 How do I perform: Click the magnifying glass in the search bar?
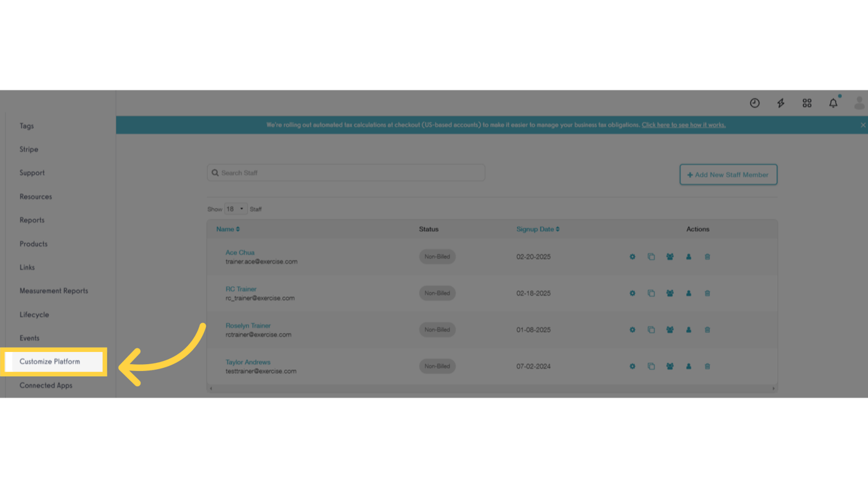pos(215,172)
